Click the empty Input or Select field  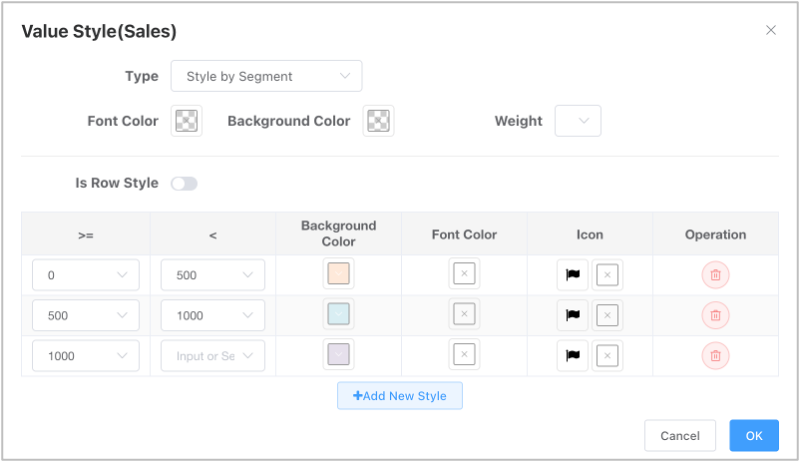pyautogui.click(x=213, y=356)
